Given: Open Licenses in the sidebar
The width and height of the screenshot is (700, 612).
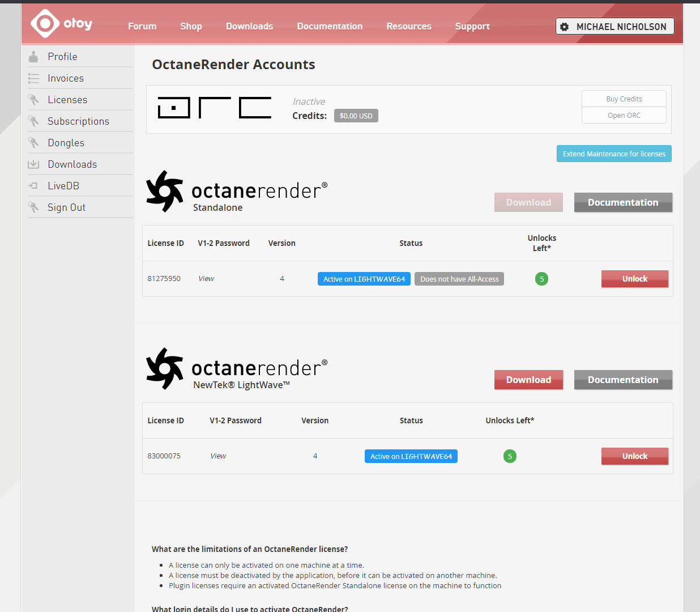Looking at the screenshot, I should 67,100.
